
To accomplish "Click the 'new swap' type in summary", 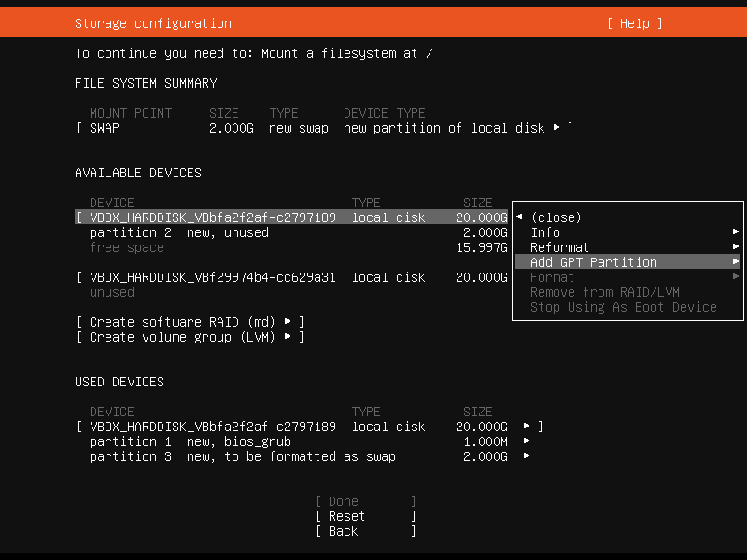I will tap(299, 128).
